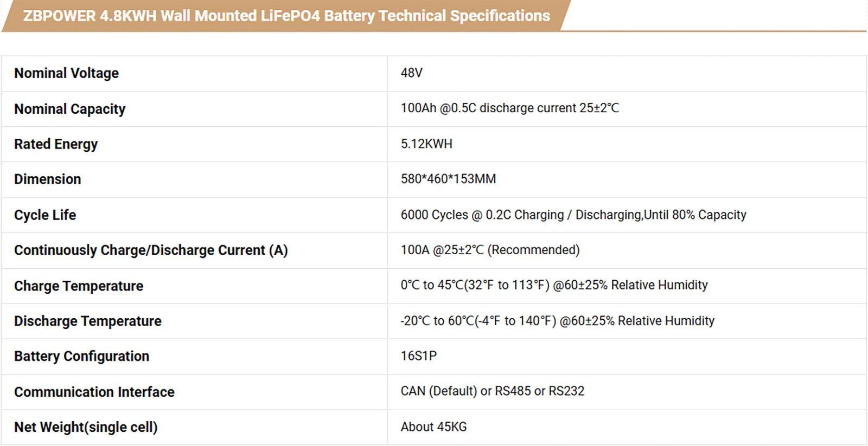The width and height of the screenshot is (868, 446).
Task: Click the 16S1P battery configuration value
Action: pos(418,356)
